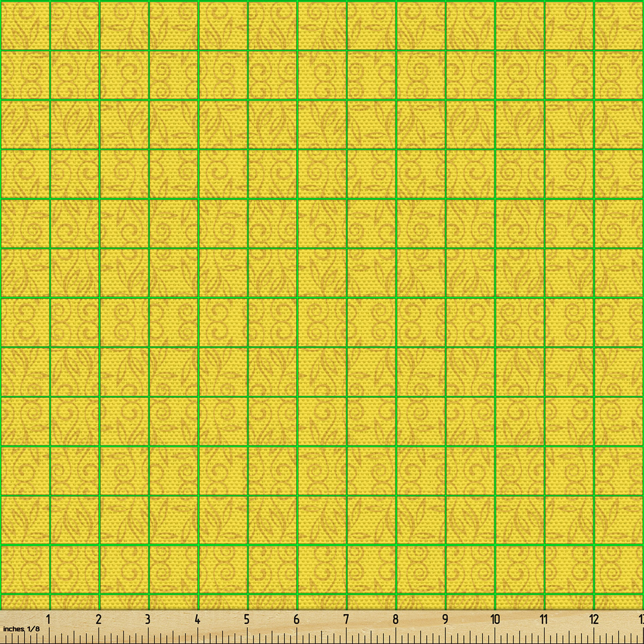Select the number 4 on the ruler
This screenshot has width=644, height=644.
(197, 619)
